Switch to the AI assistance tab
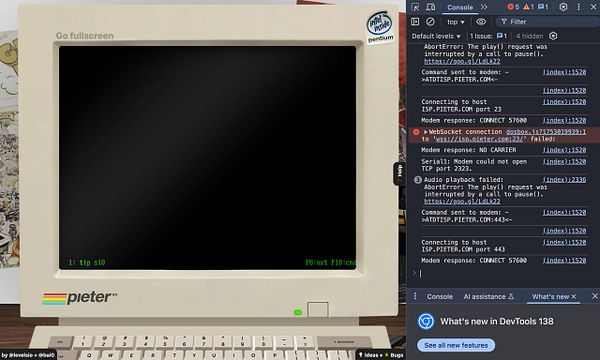 click(x=489, y=296)
